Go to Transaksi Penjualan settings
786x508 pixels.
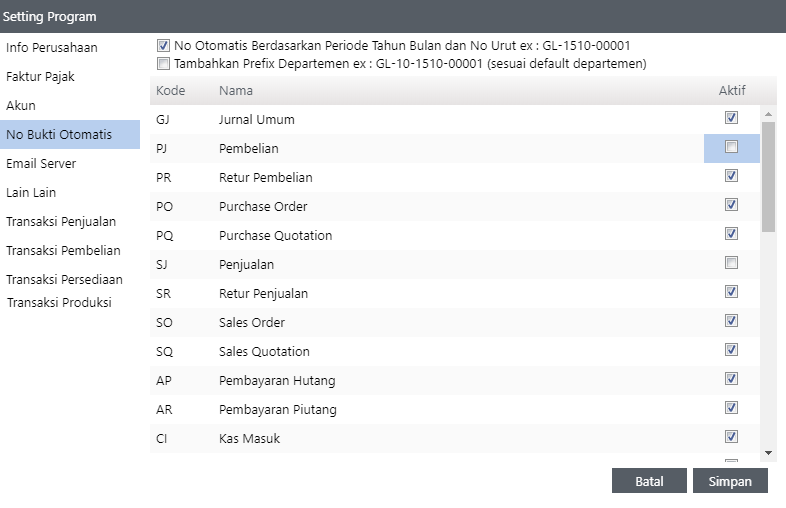tap(61, 221)
